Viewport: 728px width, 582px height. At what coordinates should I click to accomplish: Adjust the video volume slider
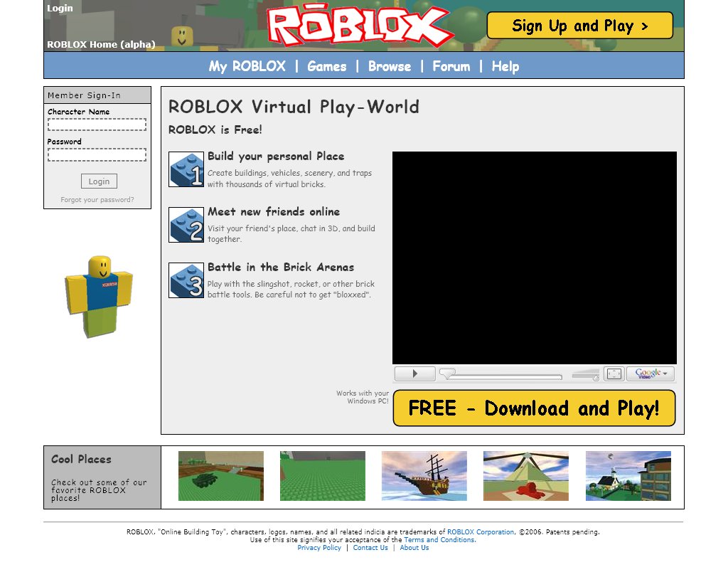586,374
